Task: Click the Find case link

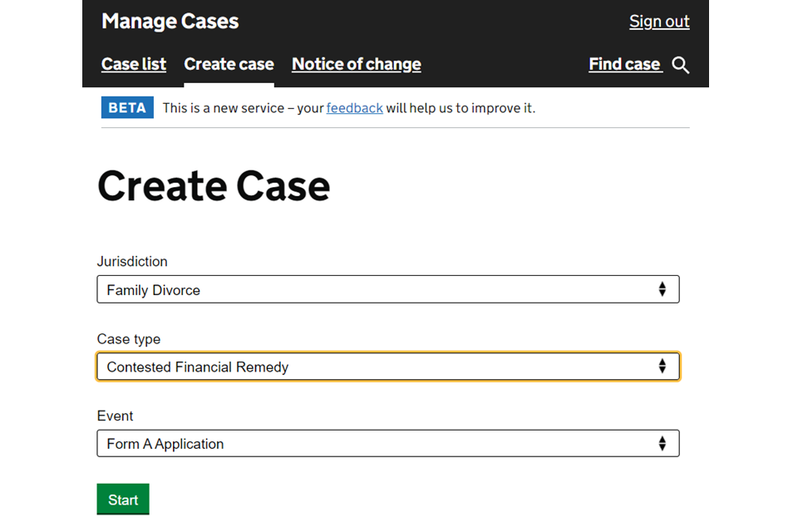Action: coord(624,64)
